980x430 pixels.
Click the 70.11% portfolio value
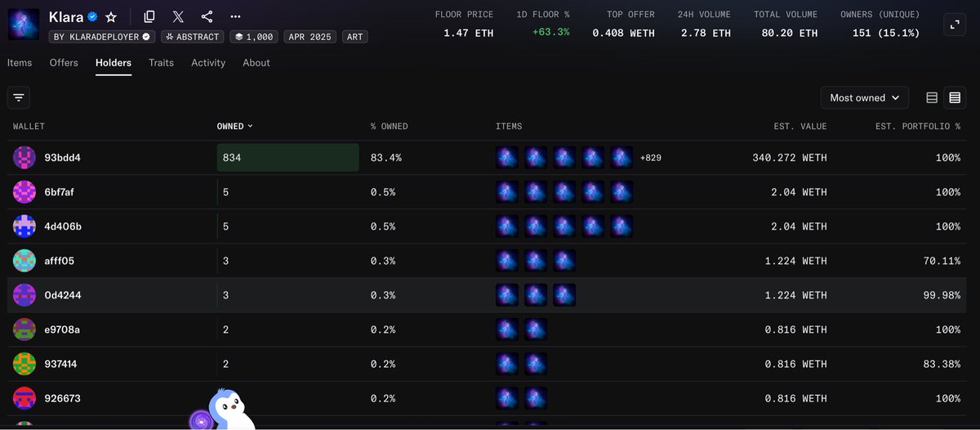(x=942, y=261)
